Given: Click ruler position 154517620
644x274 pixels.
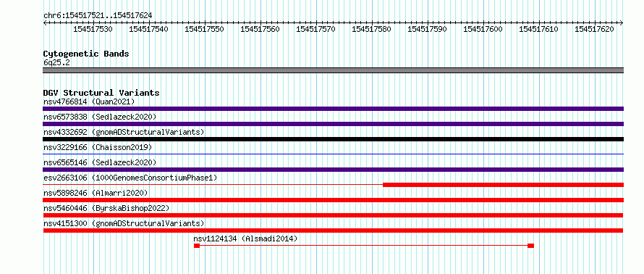Looking at the screenshot, I should tap(594, 29).
